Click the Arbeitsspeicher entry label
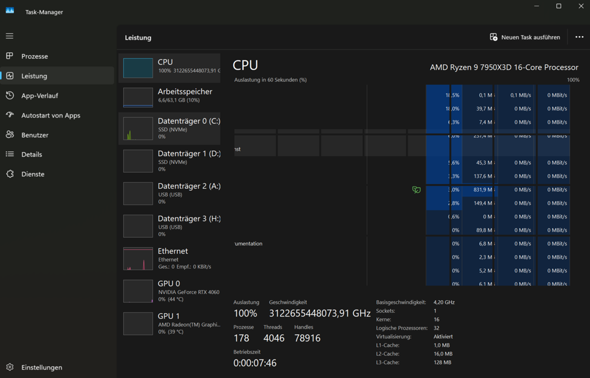Viewport: 590px width, 378px height. pos(185,91)
